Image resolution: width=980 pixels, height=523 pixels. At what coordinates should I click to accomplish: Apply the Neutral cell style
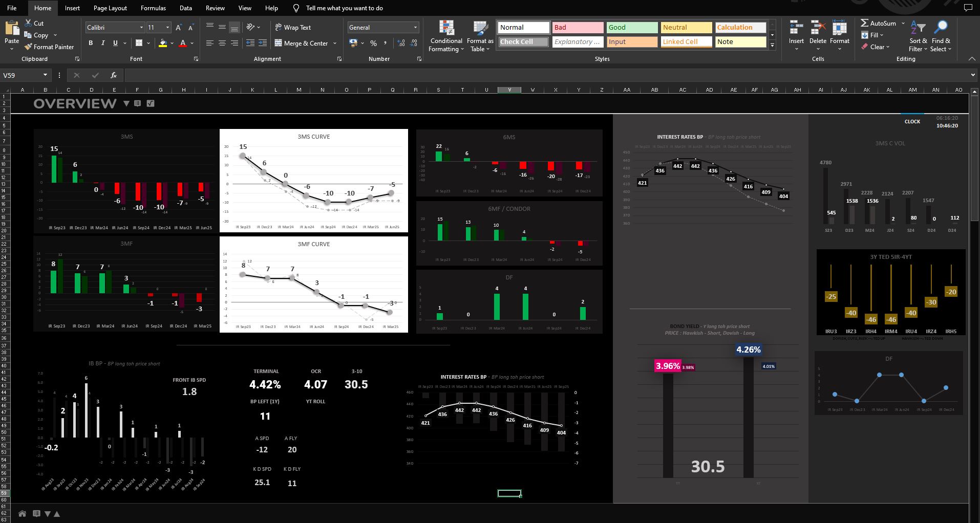pos(686,27)
